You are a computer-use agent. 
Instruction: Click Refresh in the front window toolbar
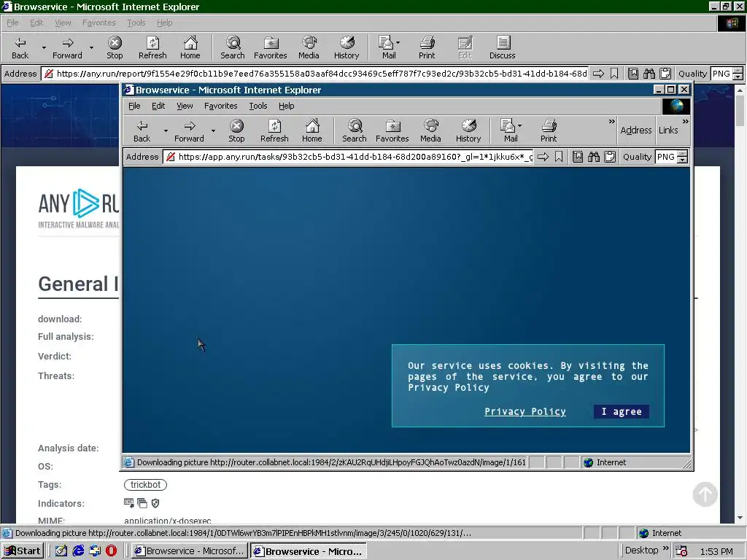pyautogui.click(x=274, y=131)
